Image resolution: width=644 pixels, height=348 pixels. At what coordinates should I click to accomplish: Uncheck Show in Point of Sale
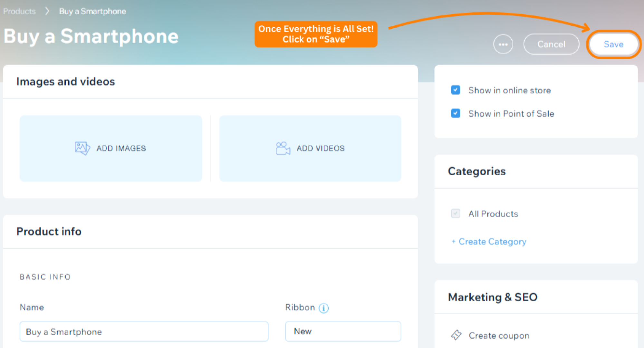pyautogui.click(x=456, y=113)
